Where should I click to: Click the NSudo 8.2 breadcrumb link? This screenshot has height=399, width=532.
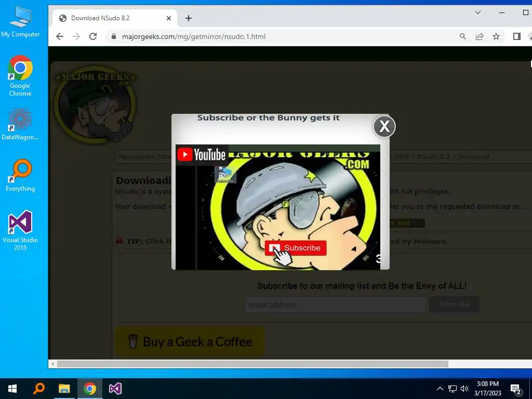[433, 157]
